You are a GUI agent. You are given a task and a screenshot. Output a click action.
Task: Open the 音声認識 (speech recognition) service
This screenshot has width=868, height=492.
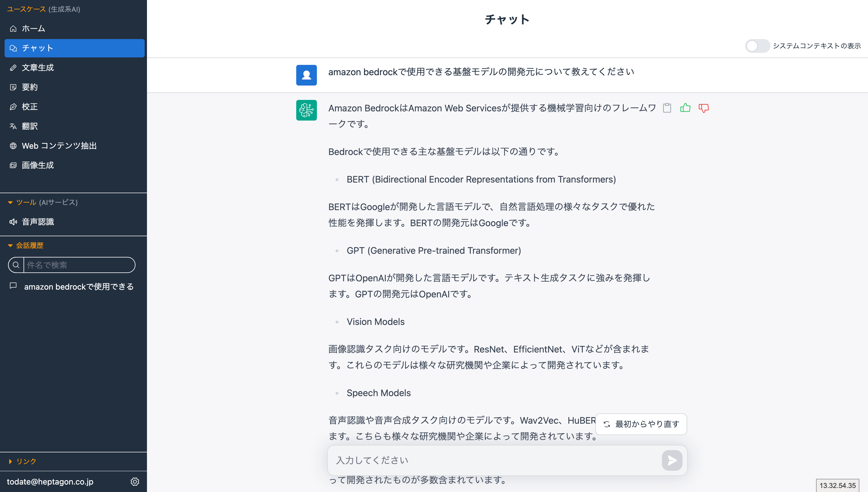(x=38, y=222)
